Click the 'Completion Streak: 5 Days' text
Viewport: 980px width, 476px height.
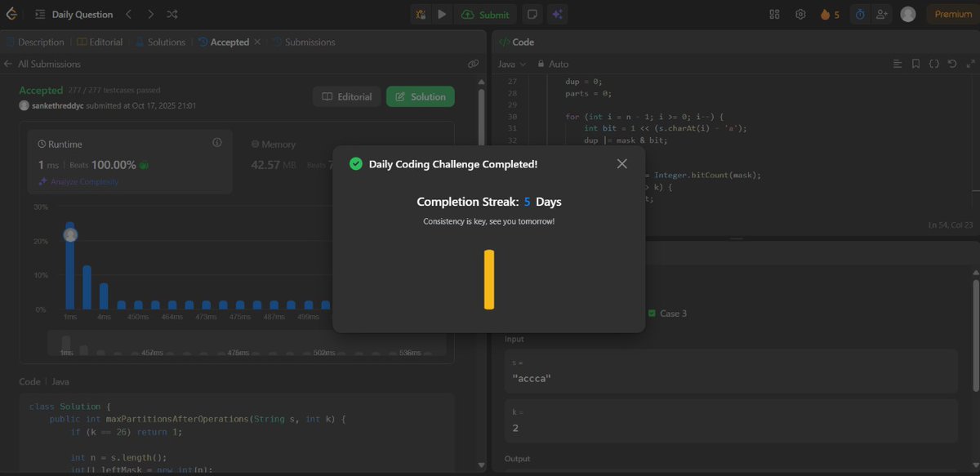(x=488, y=202)
